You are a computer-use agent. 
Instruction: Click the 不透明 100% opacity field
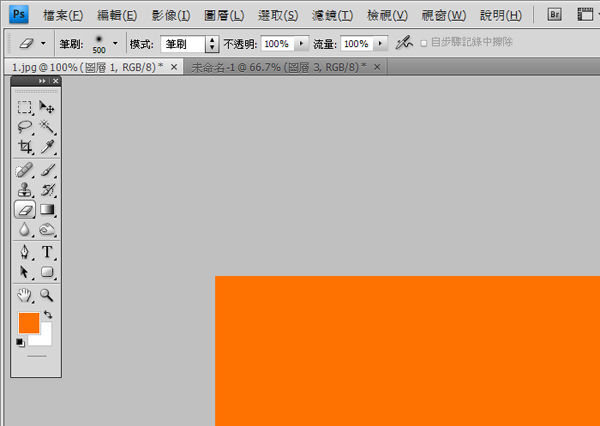click(x=278, y=44)
